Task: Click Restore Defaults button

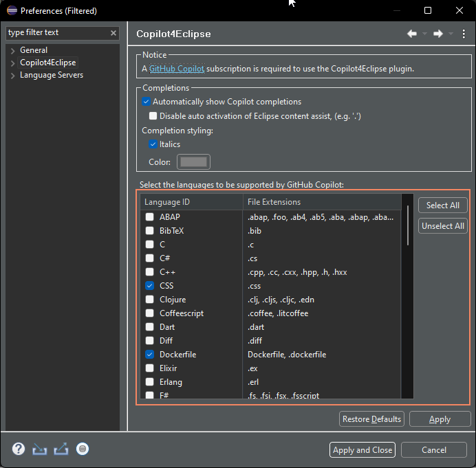Action: click(371, 419)
